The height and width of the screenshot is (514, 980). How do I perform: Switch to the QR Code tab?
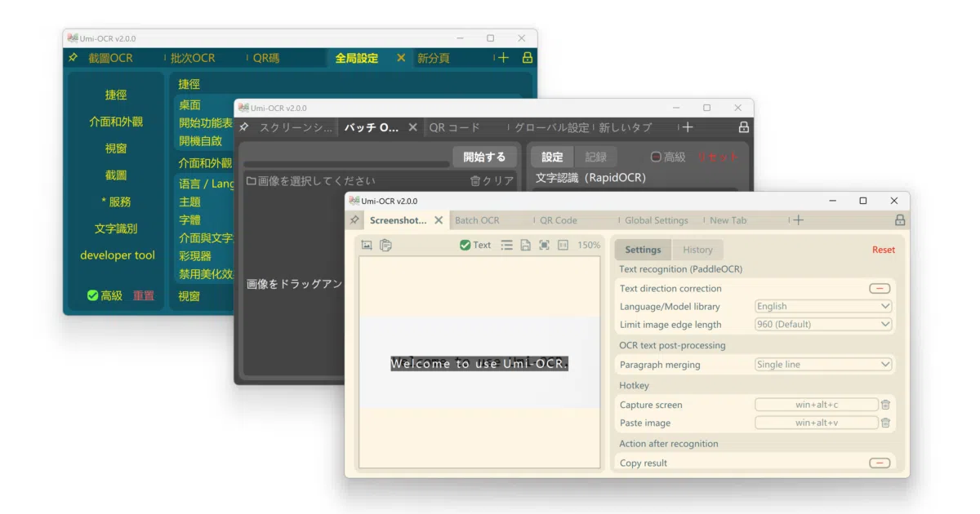(559, 220)
